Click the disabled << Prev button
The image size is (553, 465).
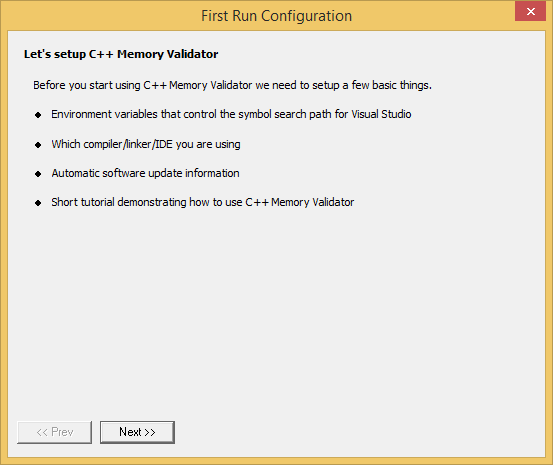[55, 432]
